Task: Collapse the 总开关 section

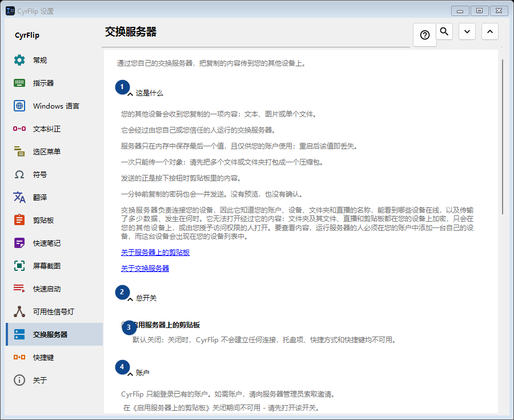Action: coord(130,299)
